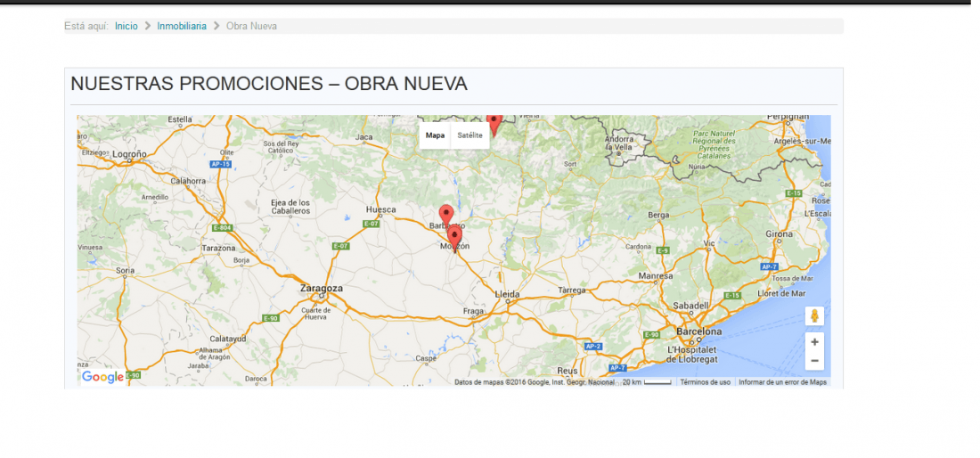Open Términos de uso link
The height and width of the screenshot is (458, 980).
(705, 382)
